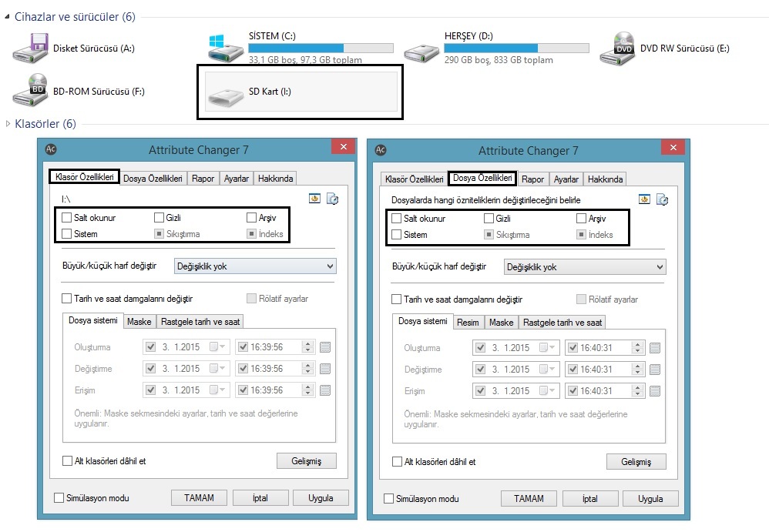This screenshot has height=532, width=769.
Task: Click the clock icon beside I:\ path in left window
Action: [x=333, y=199]
